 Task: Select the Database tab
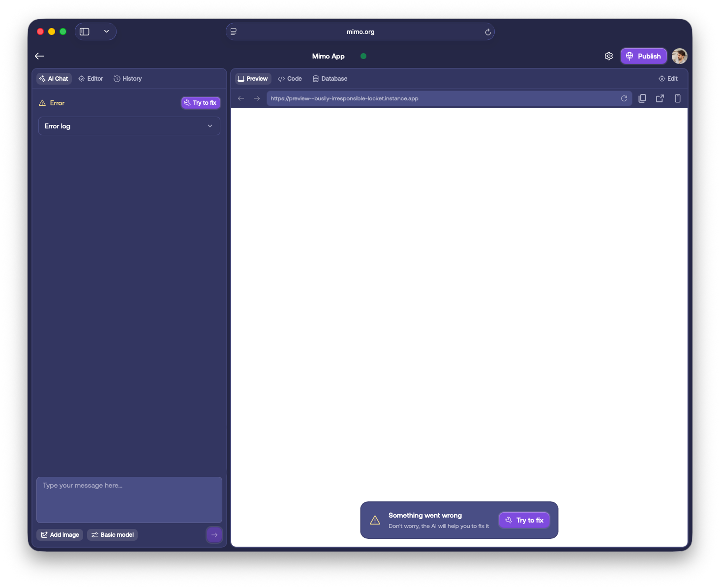point(330,79)
